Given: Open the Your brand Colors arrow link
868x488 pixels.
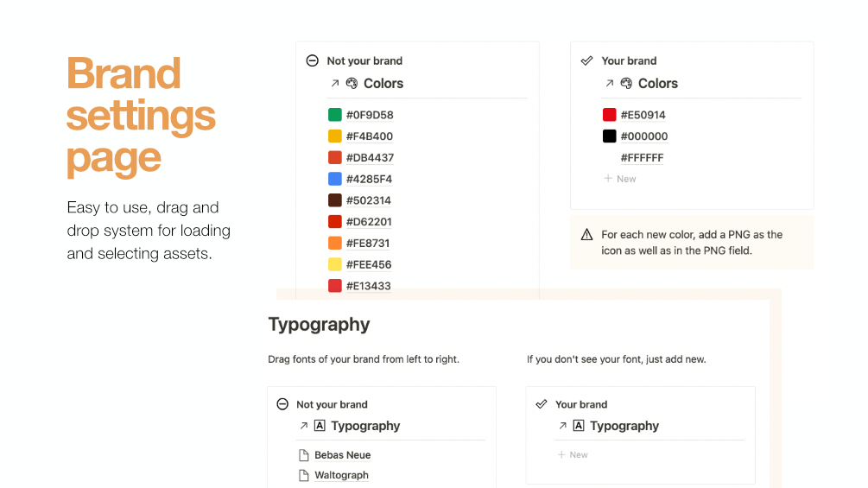Looking at the screenshot, I should click(610, 84).
